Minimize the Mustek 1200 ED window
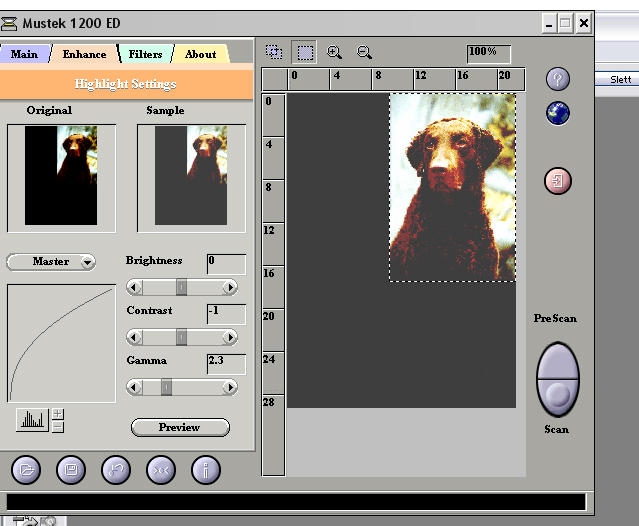639x526 pixels. [549, 23]
